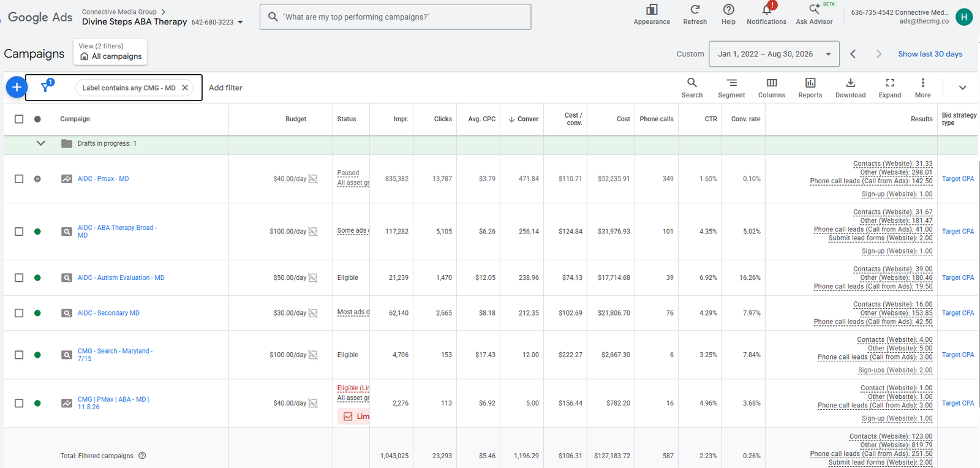980x468 pixels.
Task: Click the Refresh icon
Action: [x=695, y=10]
